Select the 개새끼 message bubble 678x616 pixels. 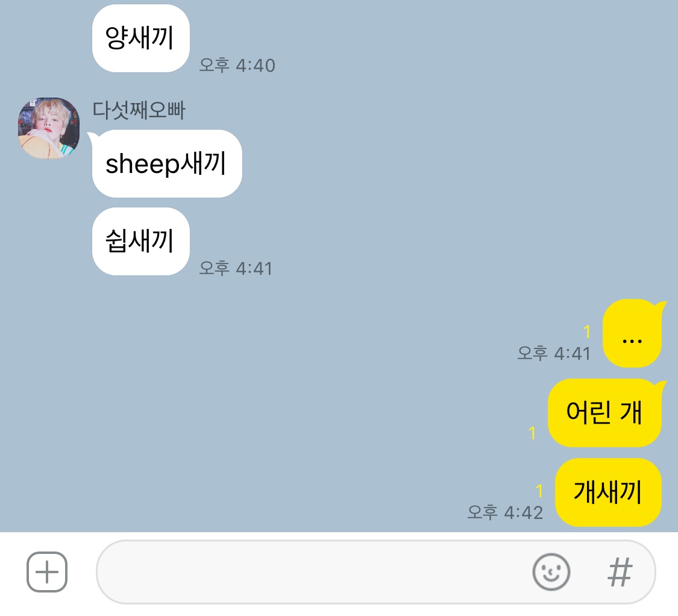608,492
